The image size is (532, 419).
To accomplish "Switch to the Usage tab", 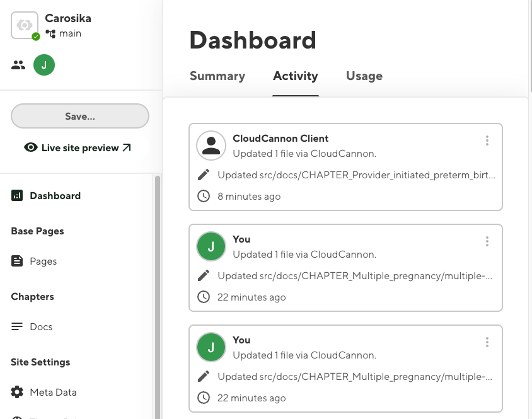I will 364,76.
